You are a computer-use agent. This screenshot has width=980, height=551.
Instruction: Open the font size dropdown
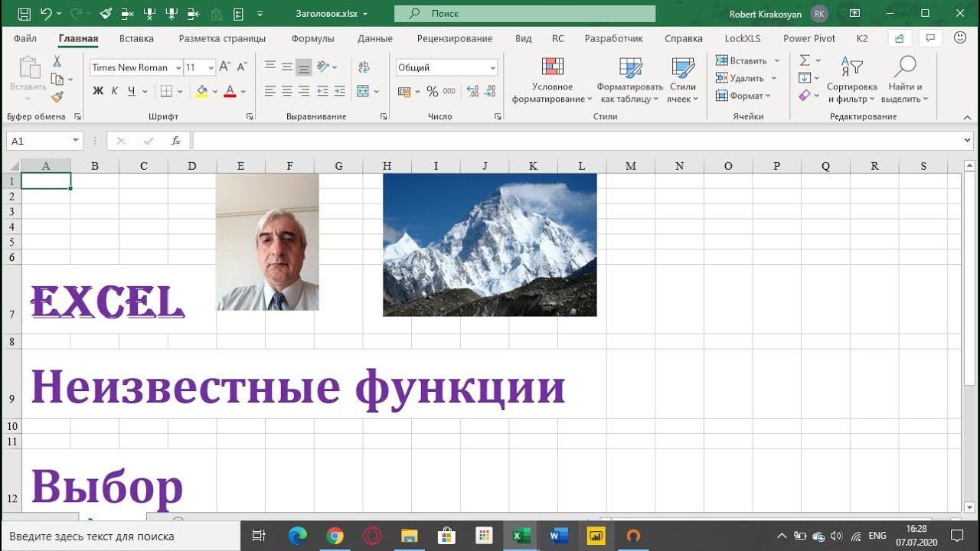click(211, 67)
